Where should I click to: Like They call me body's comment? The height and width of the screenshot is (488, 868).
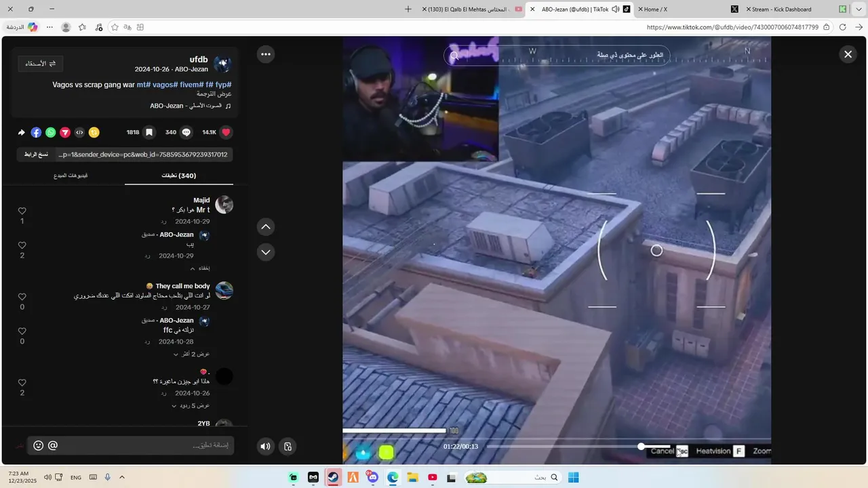point(22,297)
